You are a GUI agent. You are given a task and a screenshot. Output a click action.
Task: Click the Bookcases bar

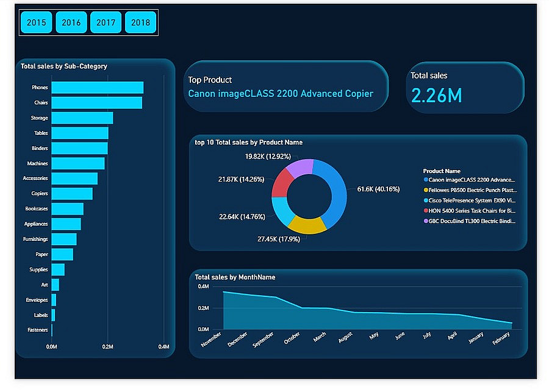(67, 209)
